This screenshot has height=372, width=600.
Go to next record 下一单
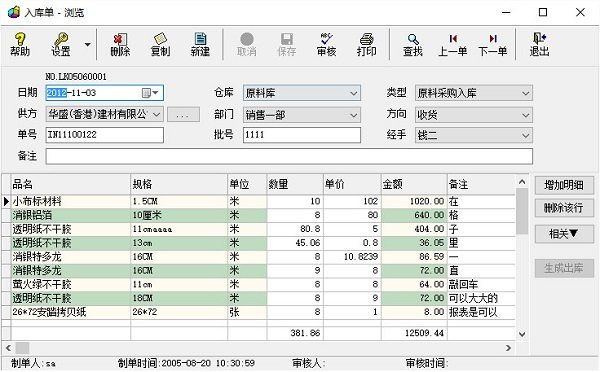click(x=492, y=44)
